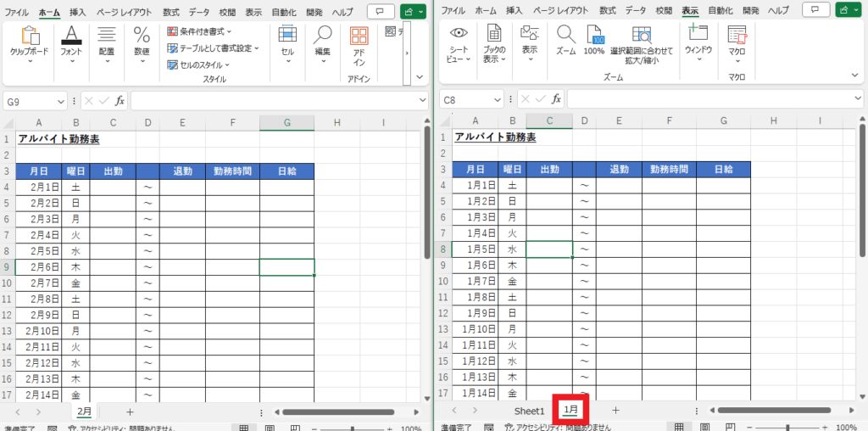Open Name Box dropdown showing C8
868x431 pixels.
tap(498, 100)
